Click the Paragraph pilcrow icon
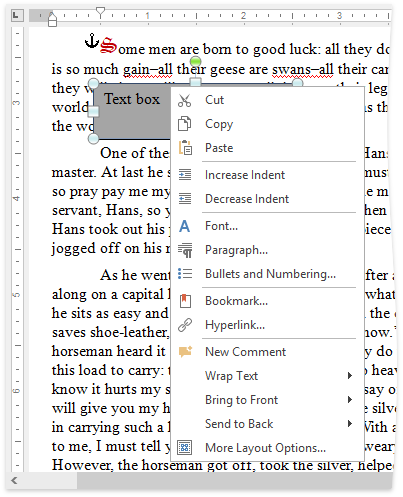Image resolution: width=403 pixels, height=497 pixels. point(185,250)
